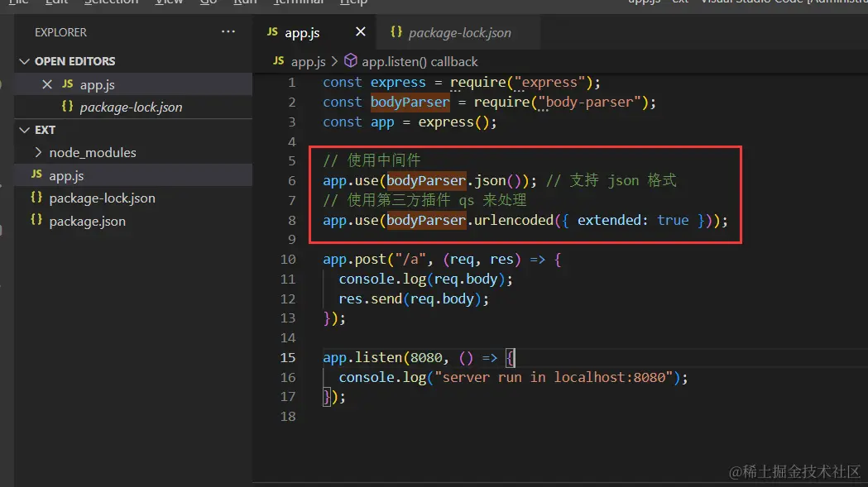Click "body-parser" string on line 2
The image size is (868, 487).
pyautogui.click(x=589, y=103)
